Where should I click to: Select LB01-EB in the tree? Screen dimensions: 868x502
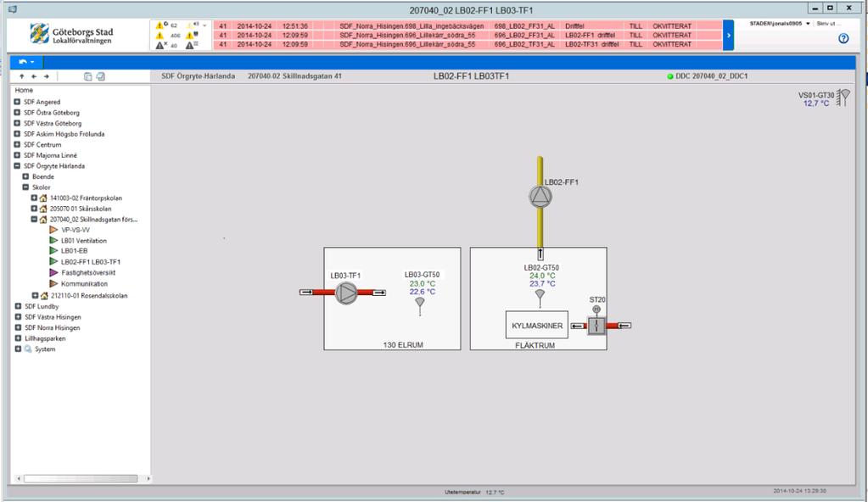tap(74, 251)
